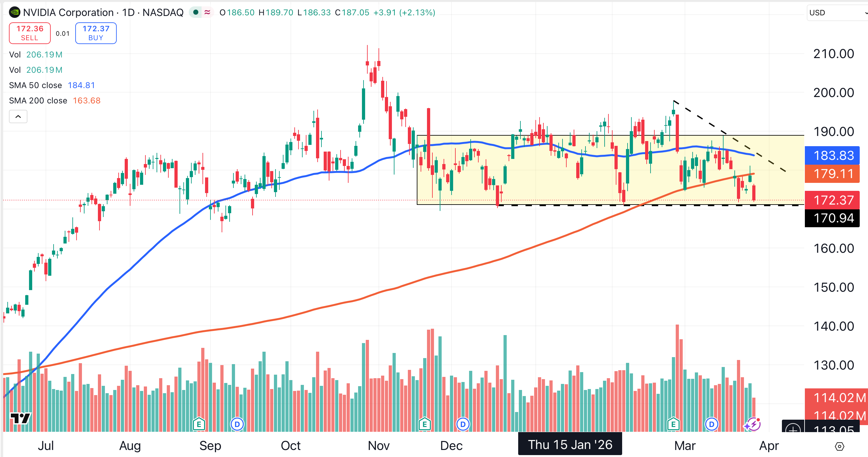The image size is (868, 457).
Task: Collapse the indicator legend with chevron
Action: click(x=18, y=117)
